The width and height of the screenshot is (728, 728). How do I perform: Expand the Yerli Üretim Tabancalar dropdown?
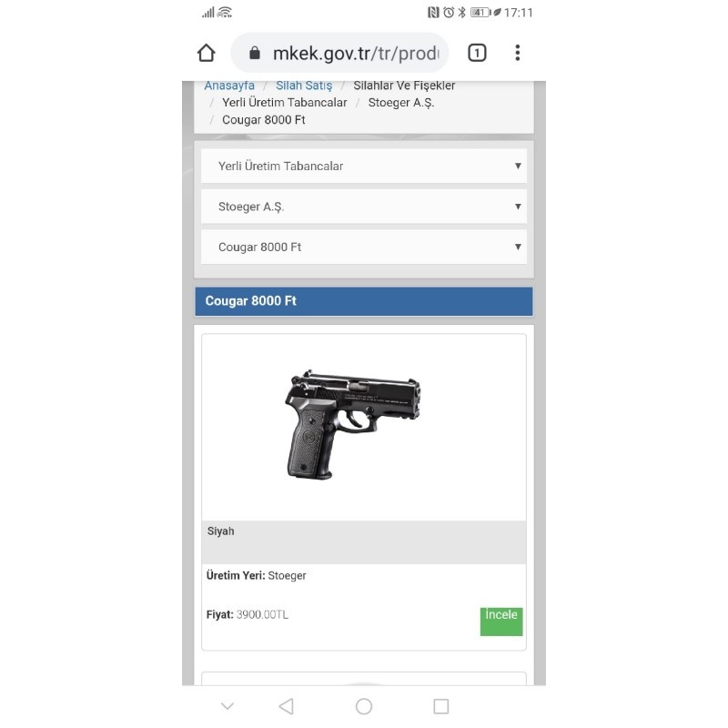coord(364,166)
